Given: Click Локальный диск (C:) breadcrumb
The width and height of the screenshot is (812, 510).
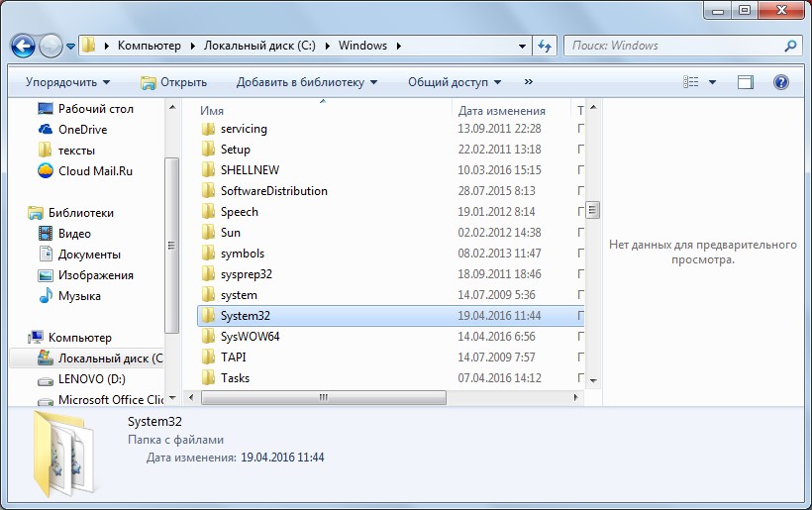Looking at the screenshot, I should 259,46.
